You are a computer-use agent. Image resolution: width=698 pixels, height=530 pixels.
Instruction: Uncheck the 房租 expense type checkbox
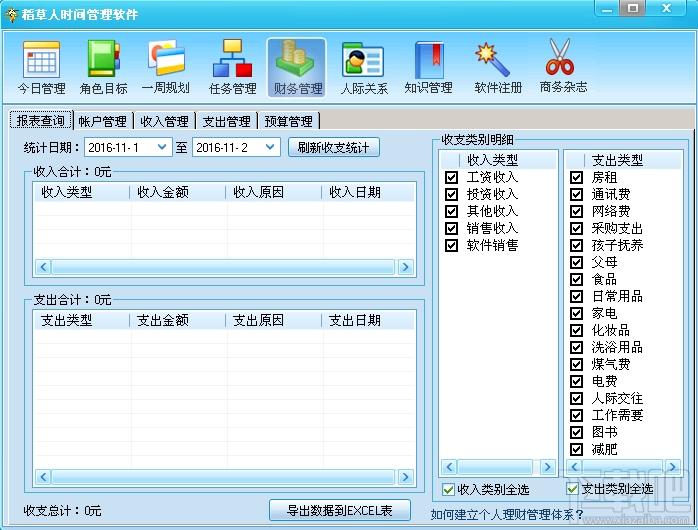pos(576,178)
